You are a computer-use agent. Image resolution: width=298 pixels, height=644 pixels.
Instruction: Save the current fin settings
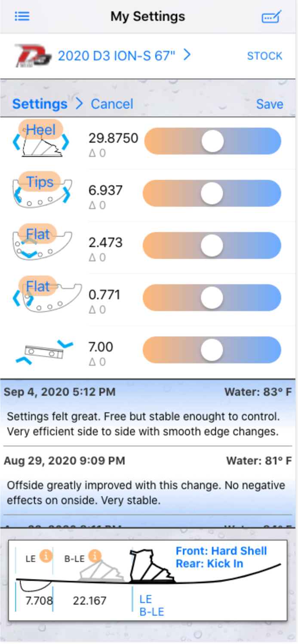(270, 104)
